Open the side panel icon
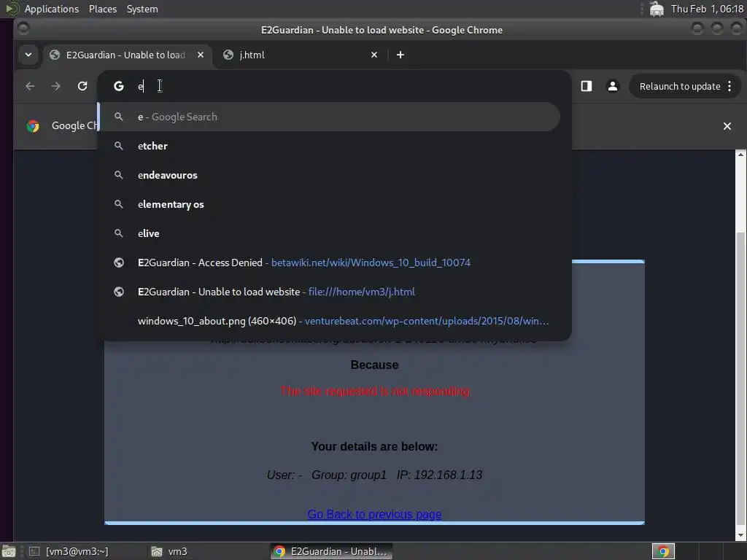The width and height of the screenshot is (747, 560). (x=586, y=86)
